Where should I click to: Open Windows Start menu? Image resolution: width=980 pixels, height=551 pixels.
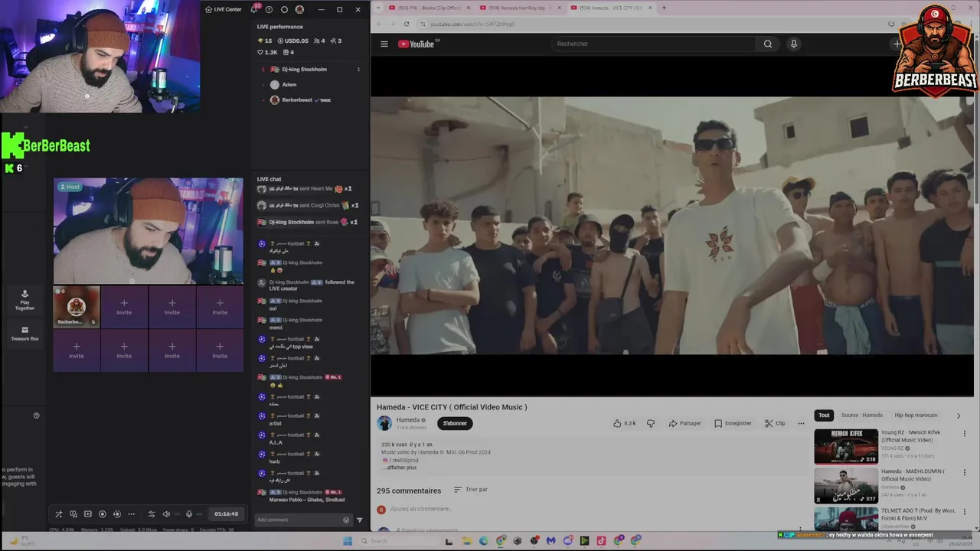pyautogui.click(x=347, y=541)
